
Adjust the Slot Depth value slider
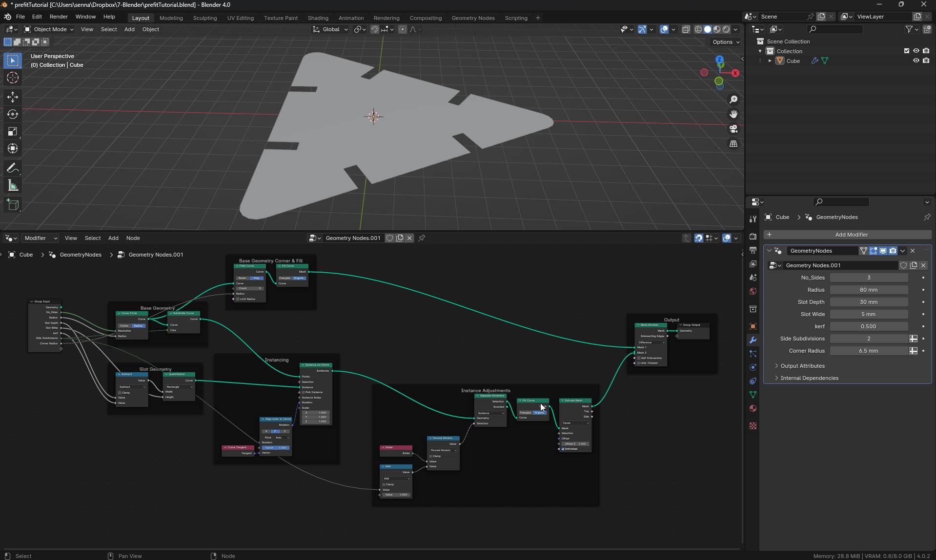(868, 302)
